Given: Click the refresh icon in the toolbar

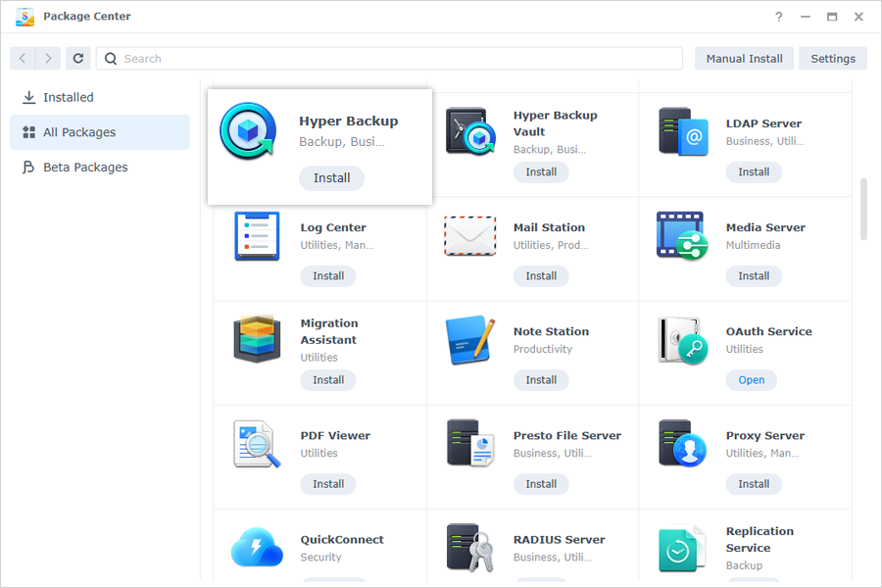Looking at the screenshot, I should point(78,59).
